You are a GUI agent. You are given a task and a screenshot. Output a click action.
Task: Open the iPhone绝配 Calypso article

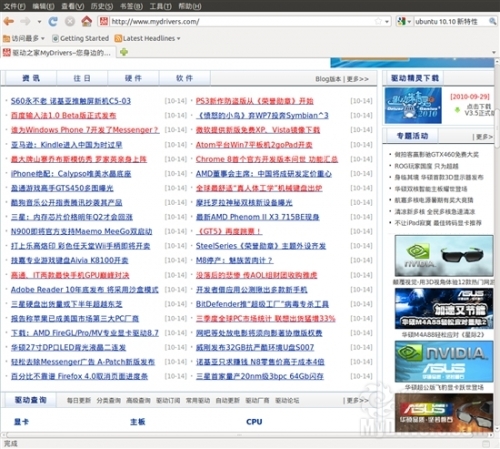71,174
